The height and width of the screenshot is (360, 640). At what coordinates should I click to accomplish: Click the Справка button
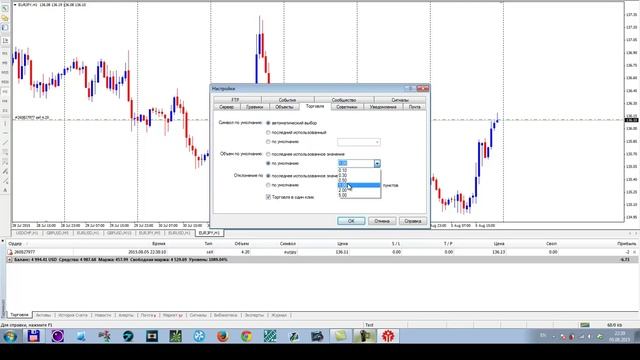[413, 221]
